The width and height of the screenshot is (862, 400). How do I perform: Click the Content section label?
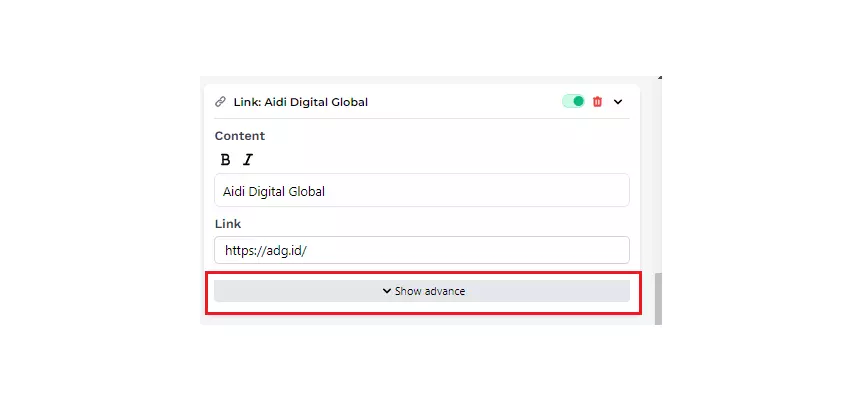click(x=240, y=136)
